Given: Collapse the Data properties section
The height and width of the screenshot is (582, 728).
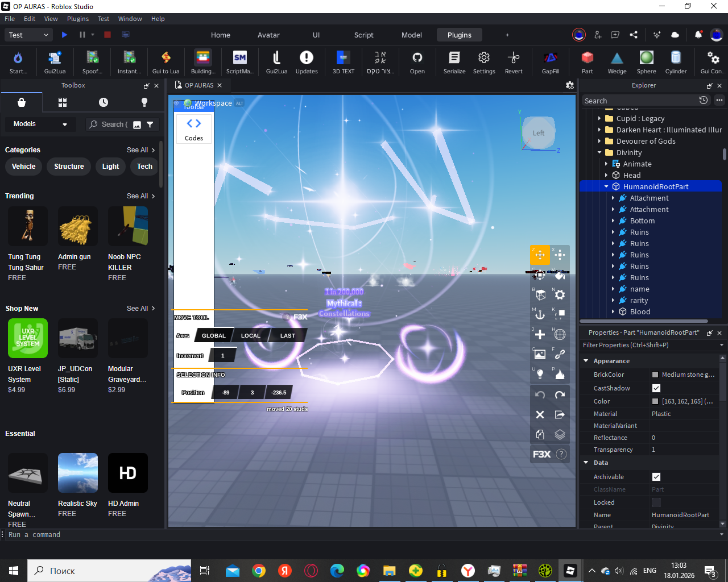Looking at the screenshot, I should [x=586, y=463].
